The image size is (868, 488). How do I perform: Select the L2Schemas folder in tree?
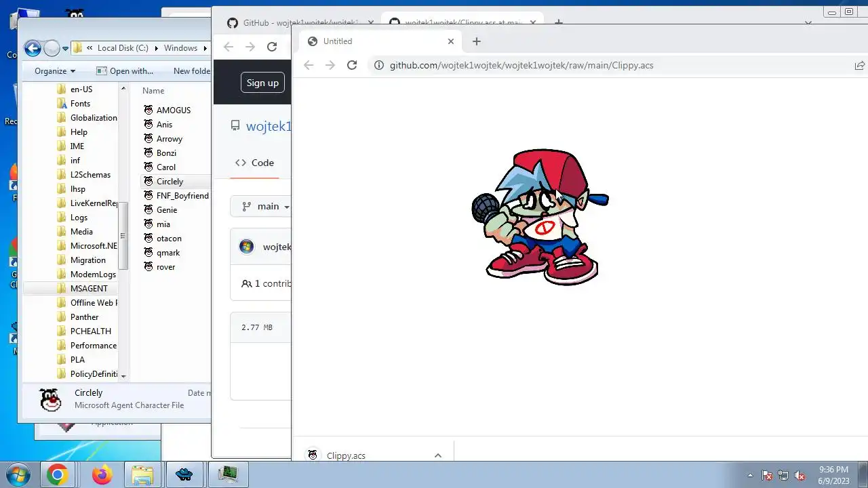pyautogui.click(x=90, y=174)
